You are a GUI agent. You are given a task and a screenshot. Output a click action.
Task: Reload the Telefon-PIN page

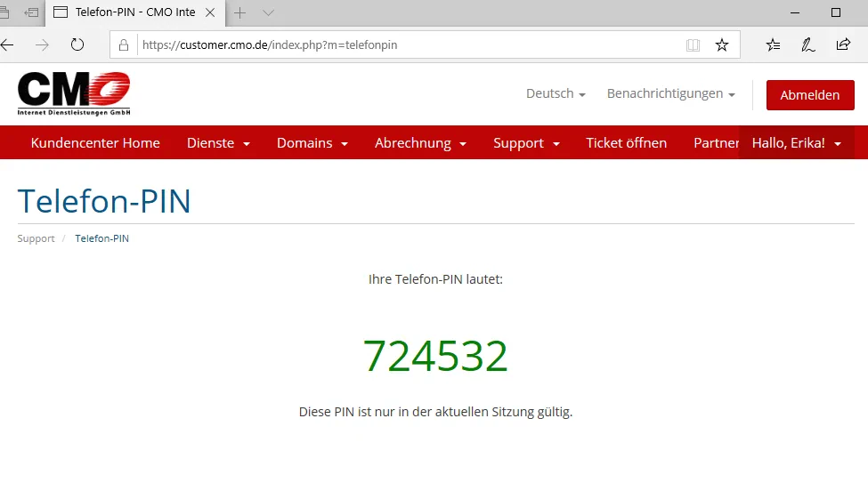tap(77, 44)
